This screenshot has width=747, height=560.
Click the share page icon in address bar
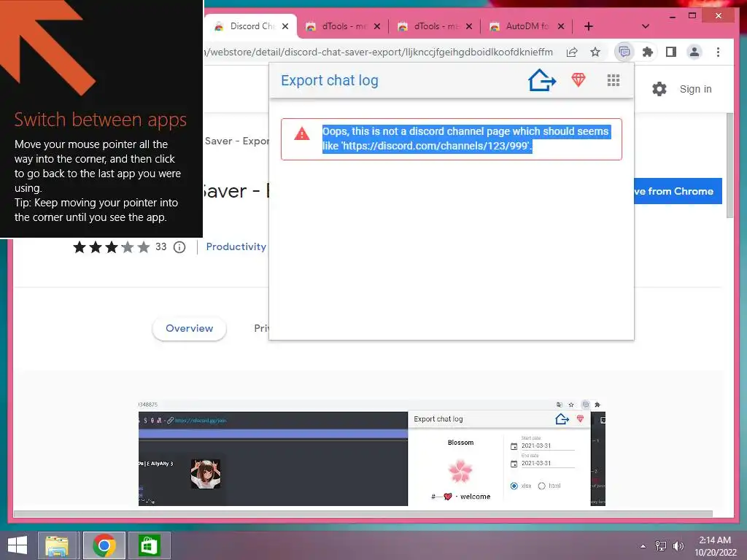(572, 52)
